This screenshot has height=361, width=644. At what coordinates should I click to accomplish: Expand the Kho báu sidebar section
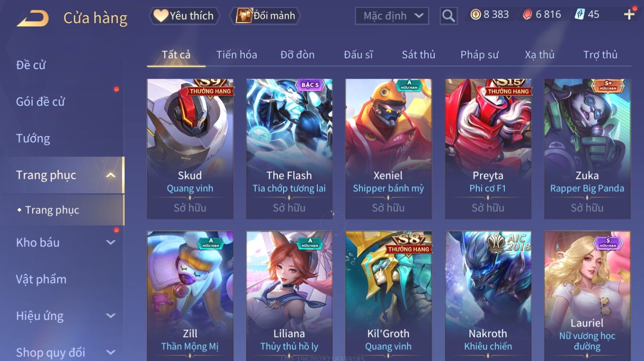(111, 243)
